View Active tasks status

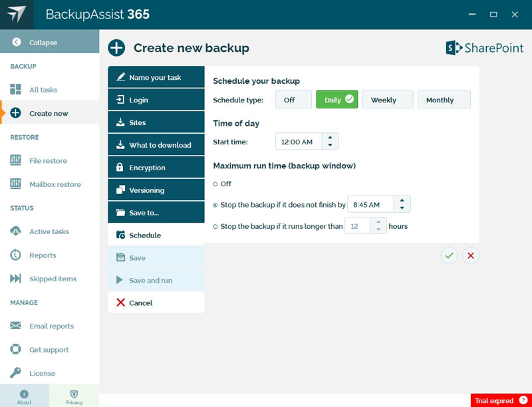click(49, 231)
